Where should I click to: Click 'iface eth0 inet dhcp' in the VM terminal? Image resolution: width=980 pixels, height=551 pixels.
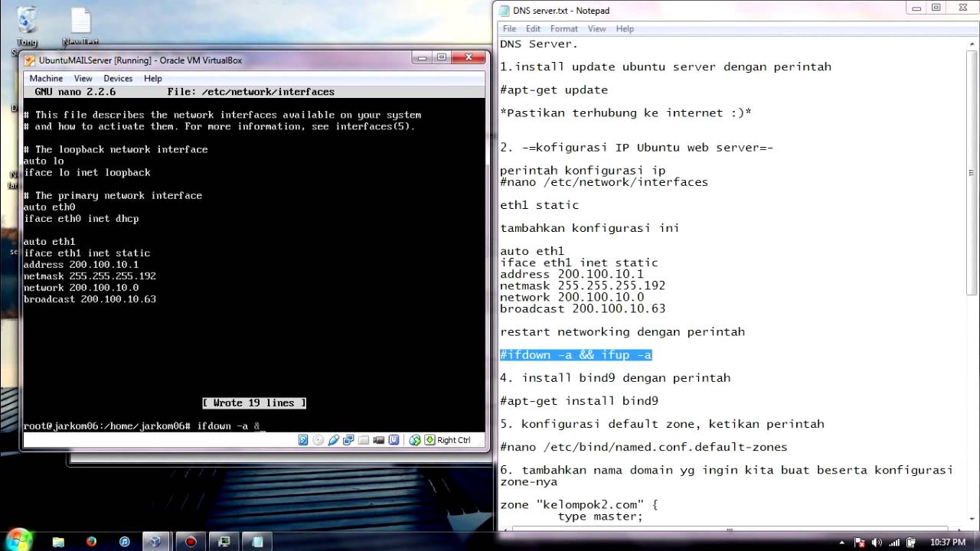tap(81, 219)
